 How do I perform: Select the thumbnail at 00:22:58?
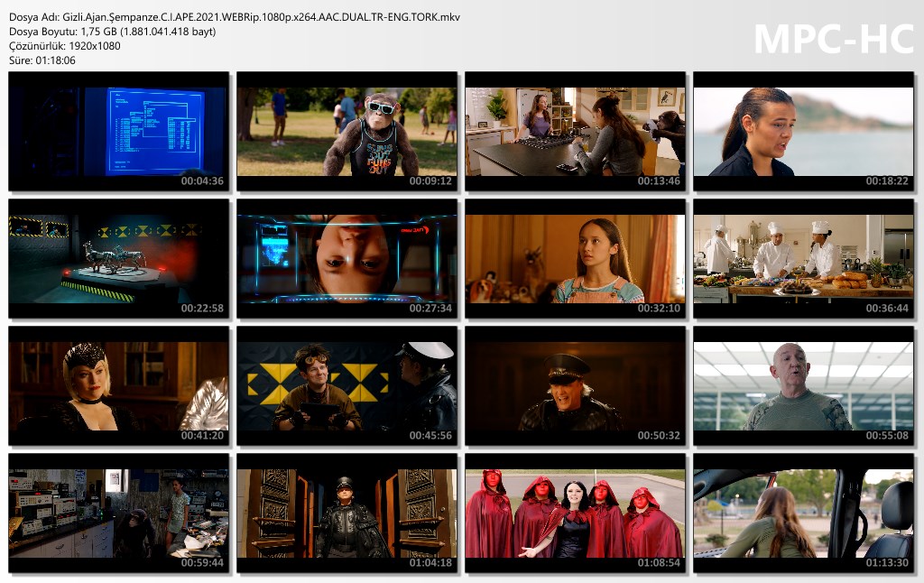[118, 259]
